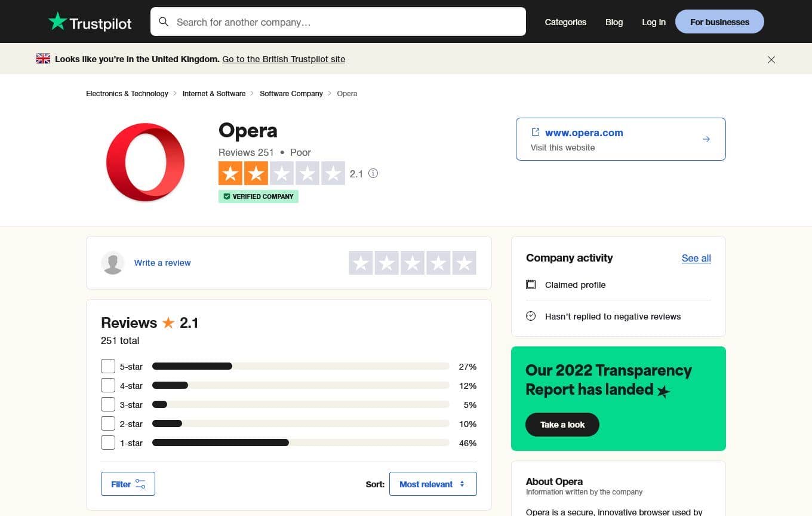Click the 46% value in 1-star row
This screenshot has height=516, width=812.
click(x=467, y=443)
